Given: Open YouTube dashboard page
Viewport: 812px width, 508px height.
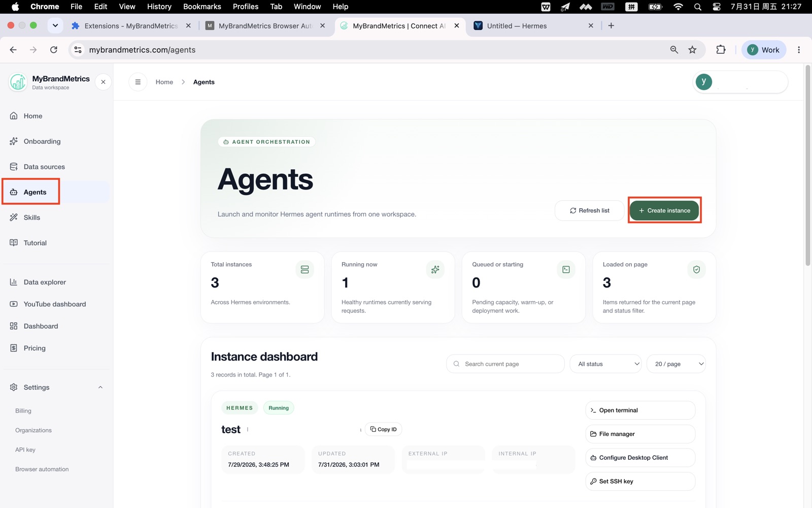Looking at the screenshot, I should [54, 304].
